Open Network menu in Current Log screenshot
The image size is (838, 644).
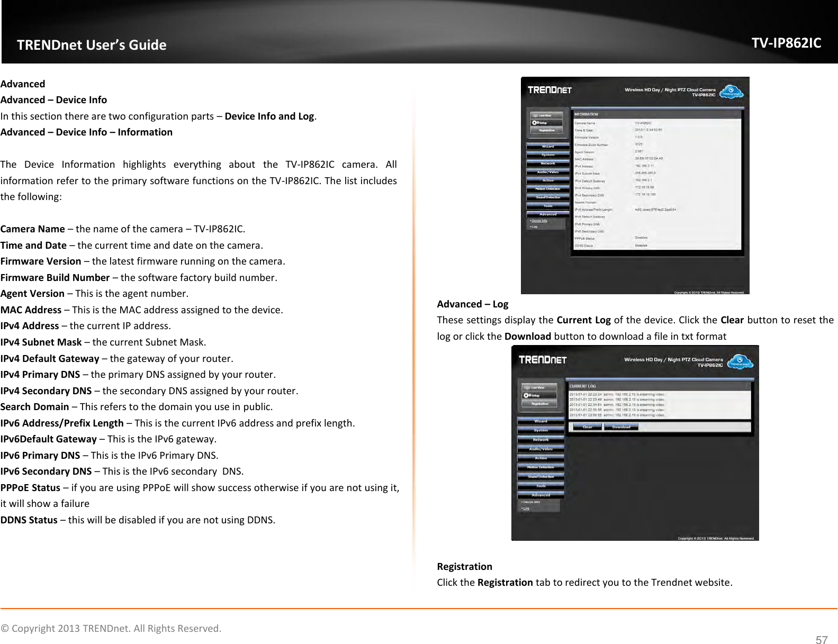coord(540,440)
